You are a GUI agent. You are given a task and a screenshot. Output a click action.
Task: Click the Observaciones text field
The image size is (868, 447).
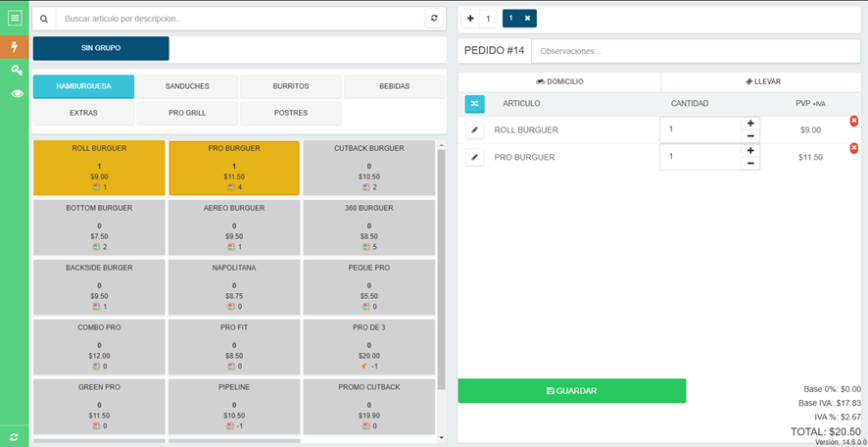696,51
